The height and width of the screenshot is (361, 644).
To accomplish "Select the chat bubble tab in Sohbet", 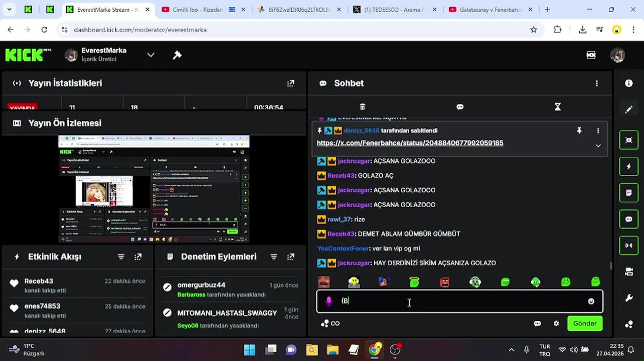I will coord(460,107).
